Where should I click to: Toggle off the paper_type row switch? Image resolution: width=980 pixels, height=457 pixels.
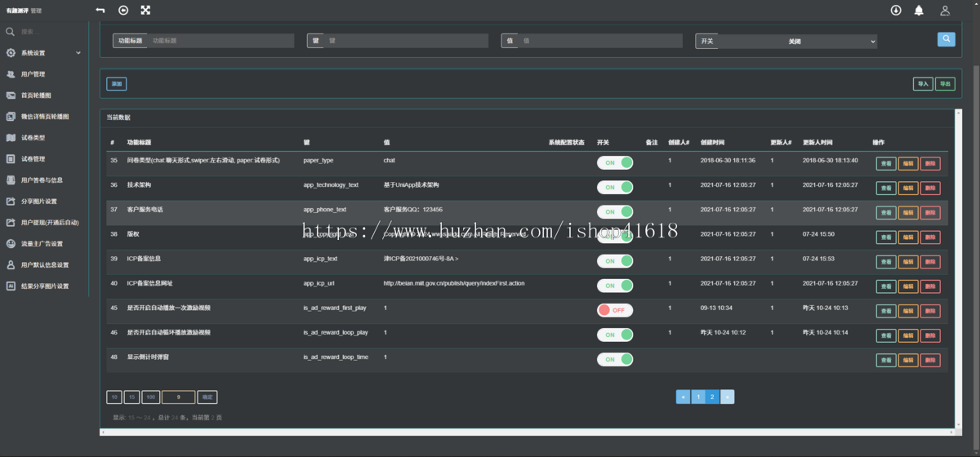click(614, 162)
